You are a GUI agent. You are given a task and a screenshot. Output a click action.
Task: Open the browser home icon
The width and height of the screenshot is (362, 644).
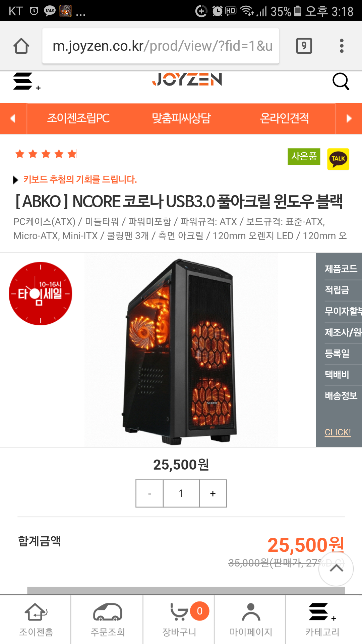(x=21, y=46)
